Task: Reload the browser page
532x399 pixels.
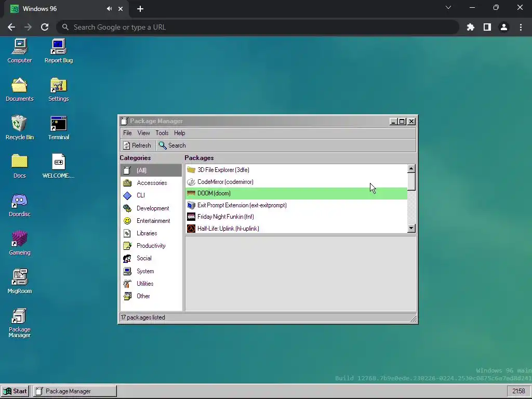Action: click(x=45, y=27)
